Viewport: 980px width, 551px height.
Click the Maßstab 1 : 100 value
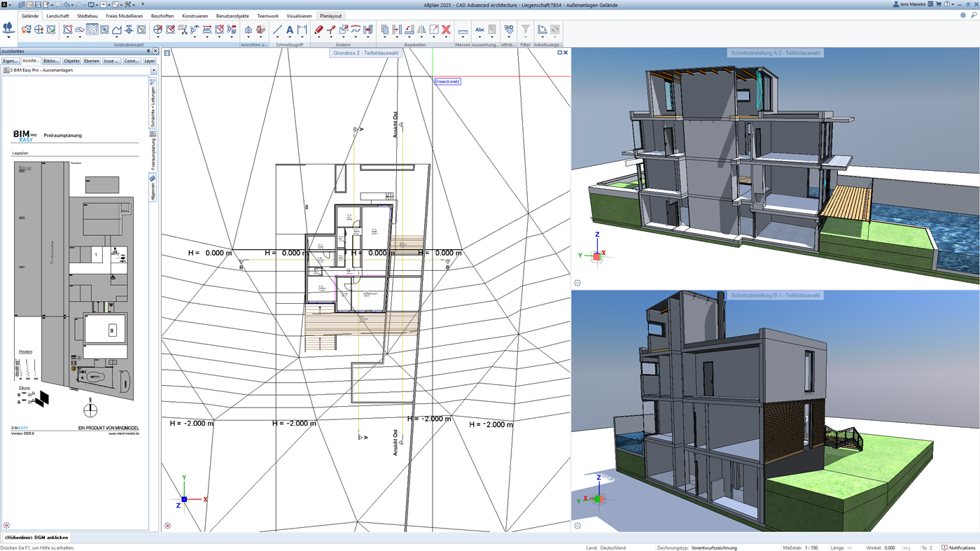pyautogui.click(x=811, y=547)
